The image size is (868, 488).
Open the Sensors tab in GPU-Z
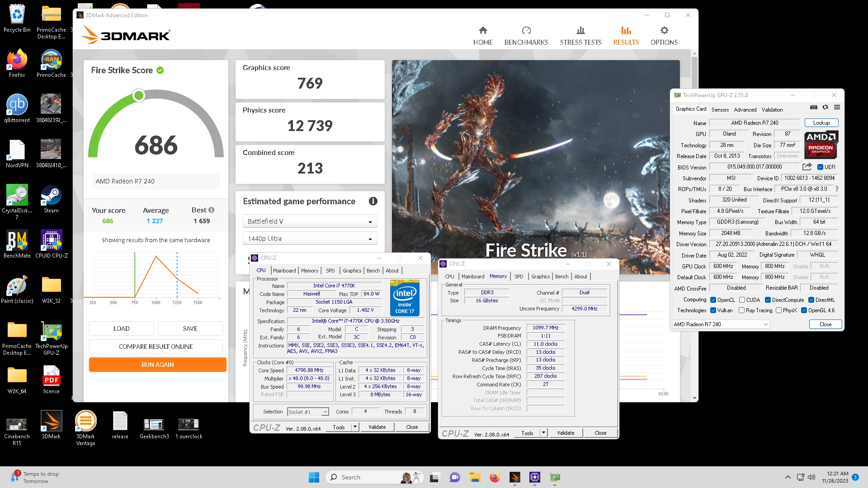(x=720, y=110)
